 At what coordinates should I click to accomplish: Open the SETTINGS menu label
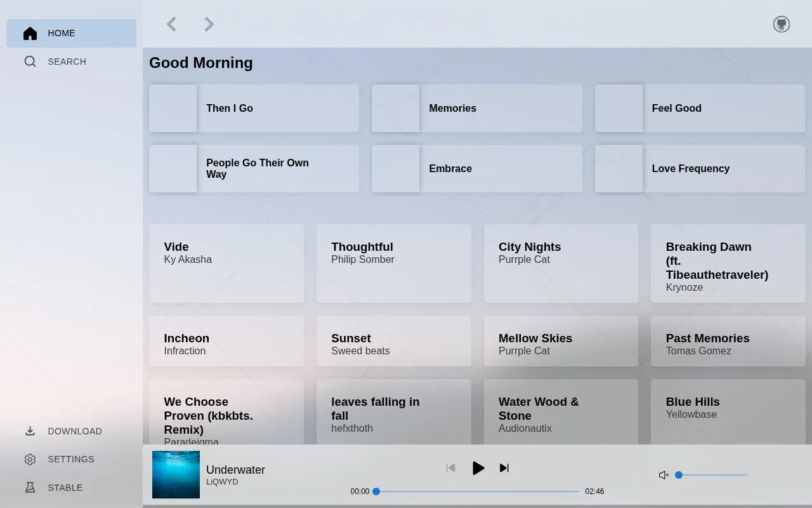tap(71, 459)
